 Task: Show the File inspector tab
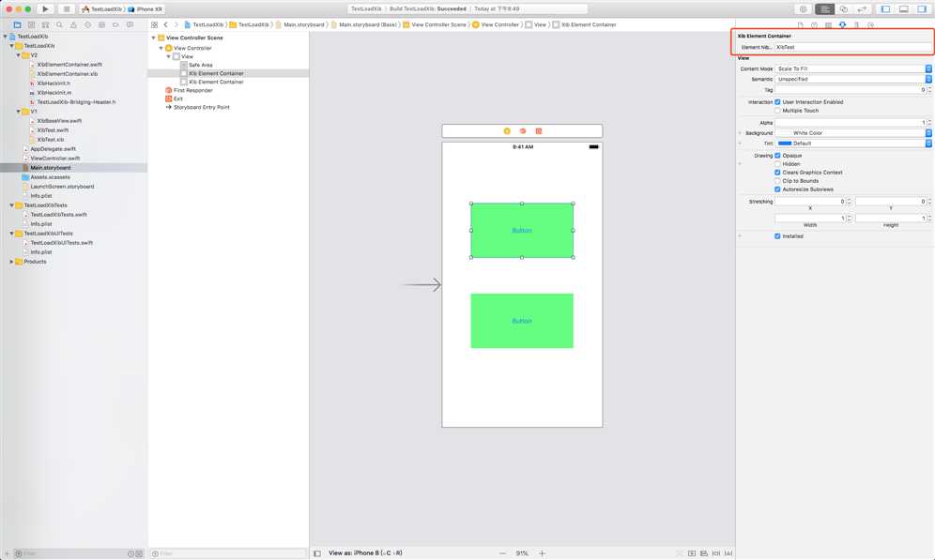point(800,25)
